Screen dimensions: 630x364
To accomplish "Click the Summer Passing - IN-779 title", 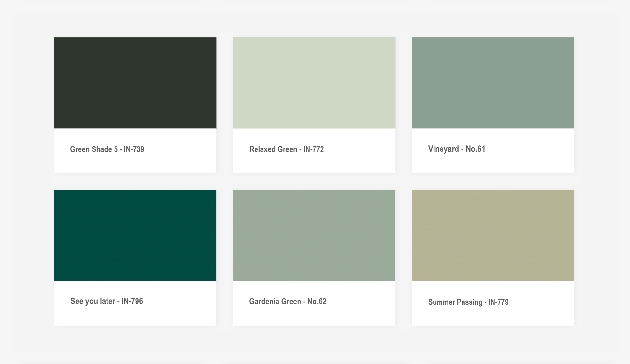I will click(468, 302).
